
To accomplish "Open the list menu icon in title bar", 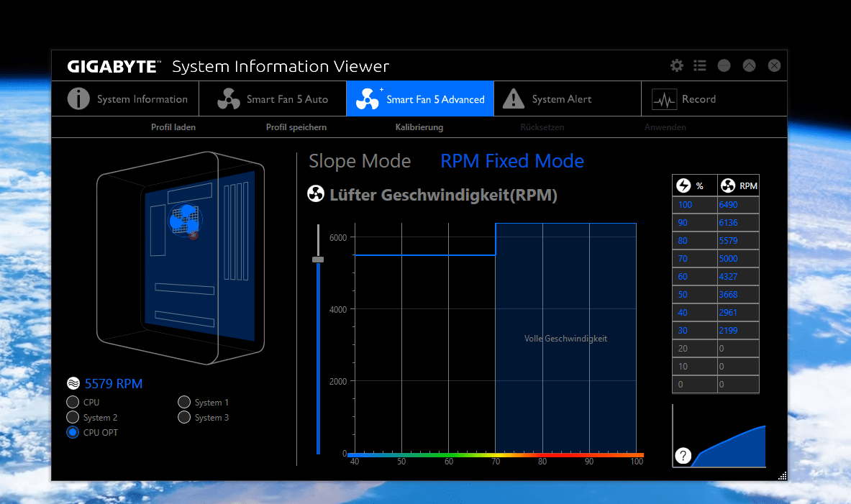I will [700, 65].
